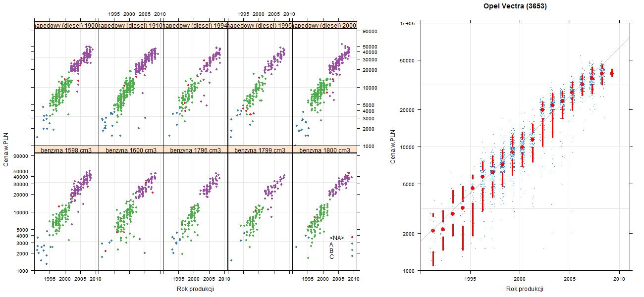Click the blue legend dot for A
This screenshot has width=644, height=297.
tap(352, 244)
